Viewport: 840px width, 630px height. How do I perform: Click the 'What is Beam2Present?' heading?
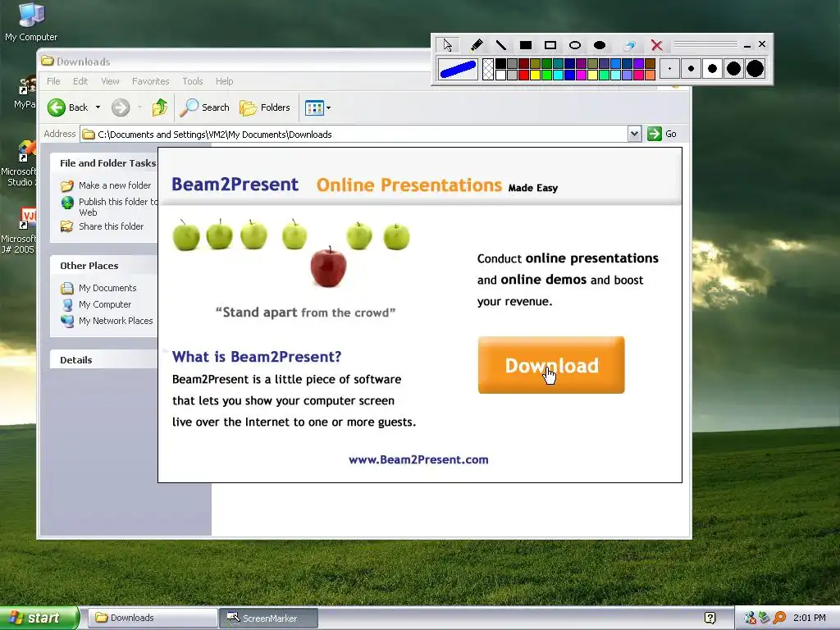click(x=257, y=357)
